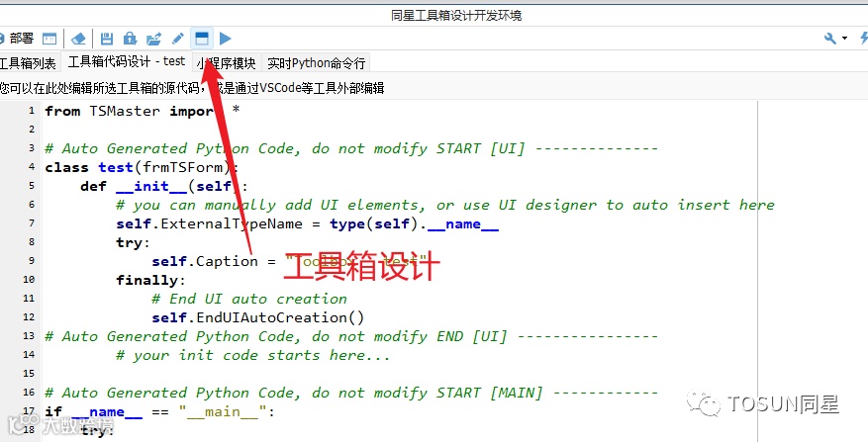Save code with the floppy disk icon
This screenshot has height=442, width=868.
click(x=107, y=39)
